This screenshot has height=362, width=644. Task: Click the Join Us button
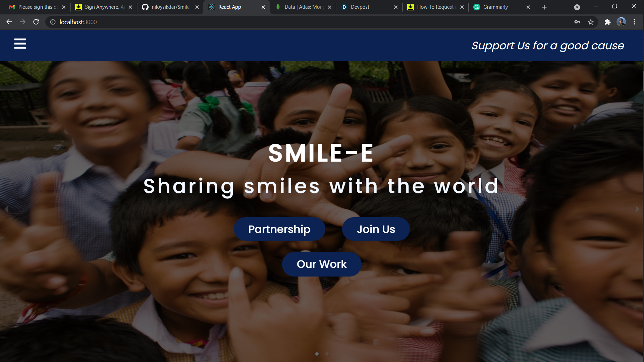[x=376, y=229]
